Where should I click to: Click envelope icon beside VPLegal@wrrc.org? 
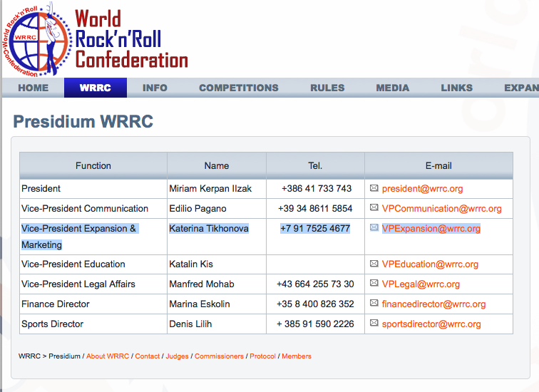374,283
